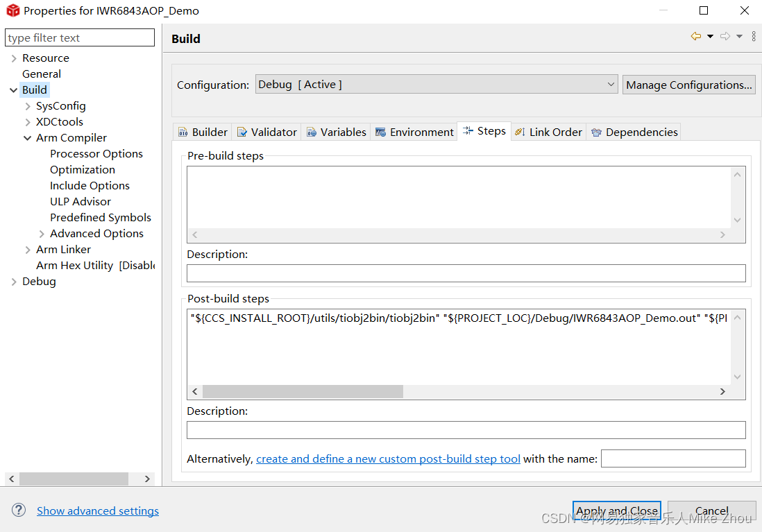Click create custom post-build step tool link

389,459
